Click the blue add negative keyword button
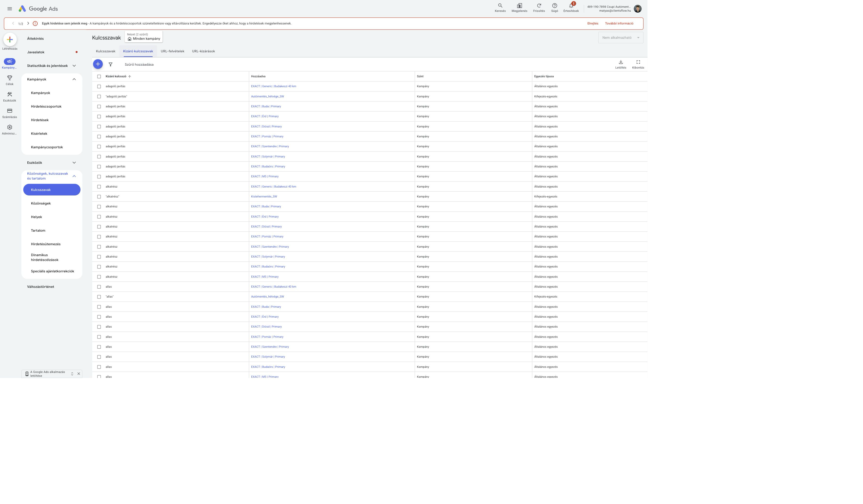This screenshot has width=863, height=504. point(98,64)
